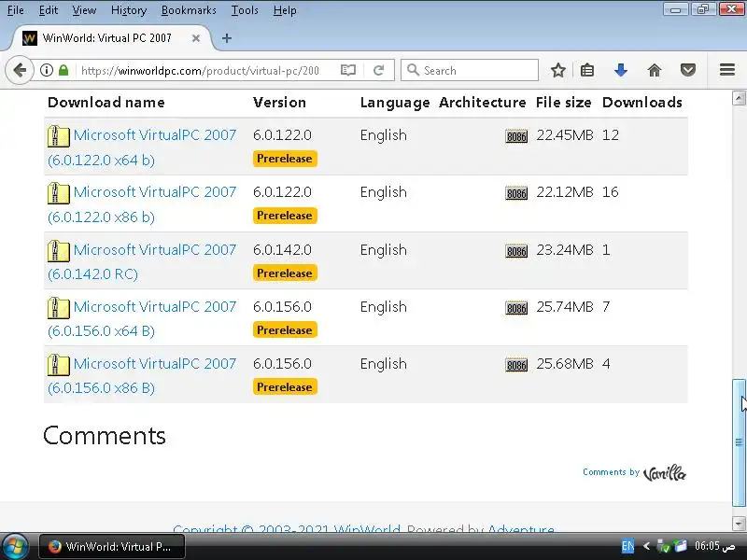Click EN language indicator in taskbar
This screenshot has height=560, width=747.
coord(627,546)
